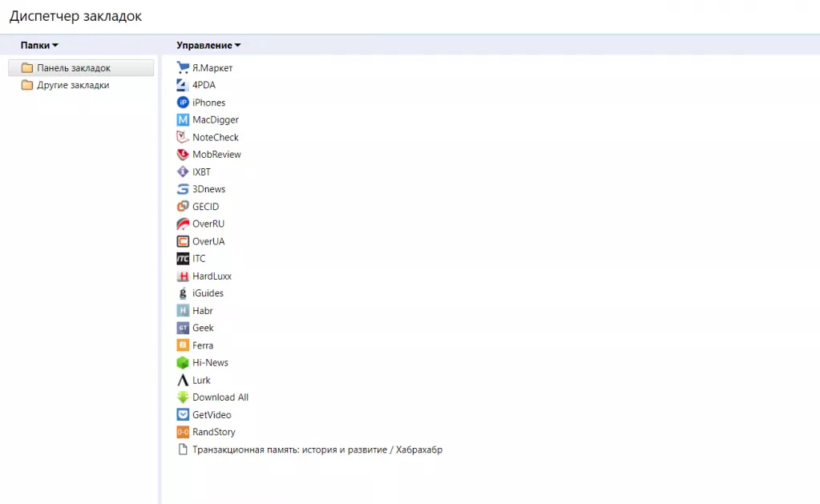Click the MacDigger favicon
This screenshot has width=820, height=504.
[x=182, y=119]
